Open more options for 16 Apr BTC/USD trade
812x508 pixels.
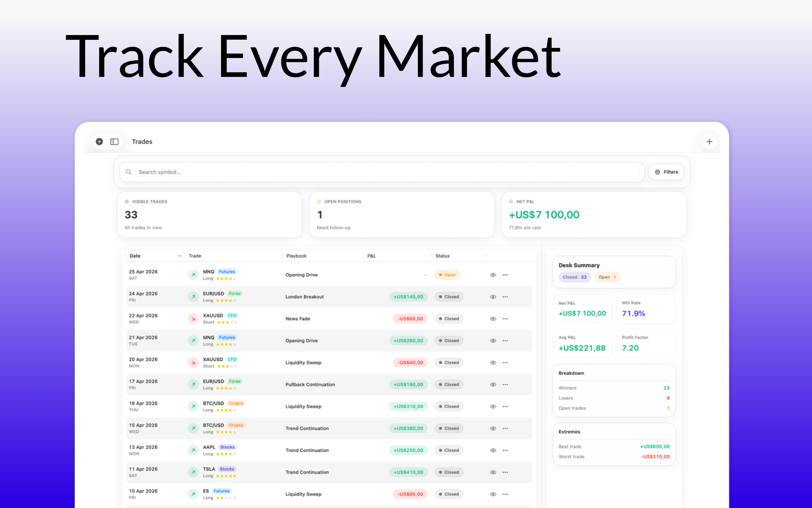pos(505,406)
